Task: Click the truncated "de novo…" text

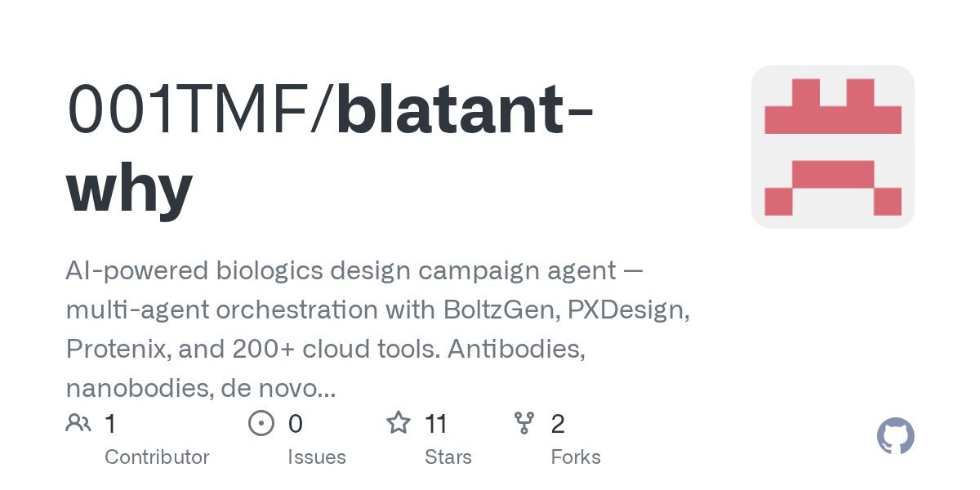Action: [278, 388]
